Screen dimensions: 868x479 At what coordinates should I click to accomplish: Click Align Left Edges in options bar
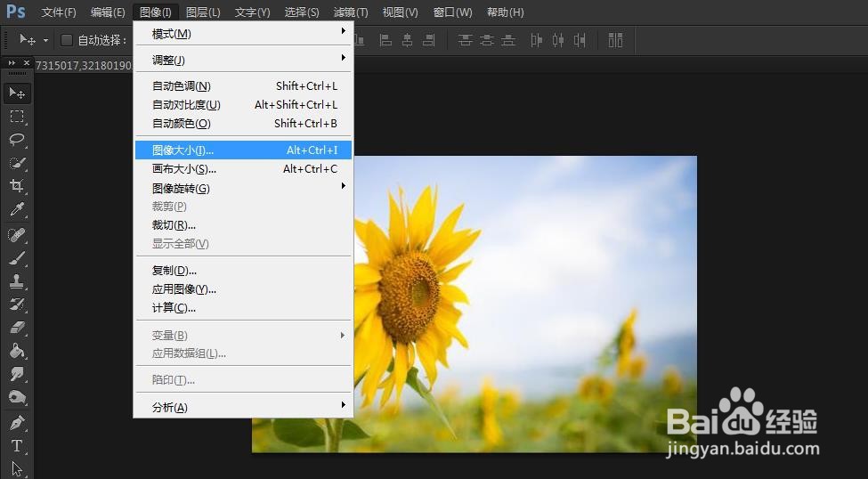385,40
